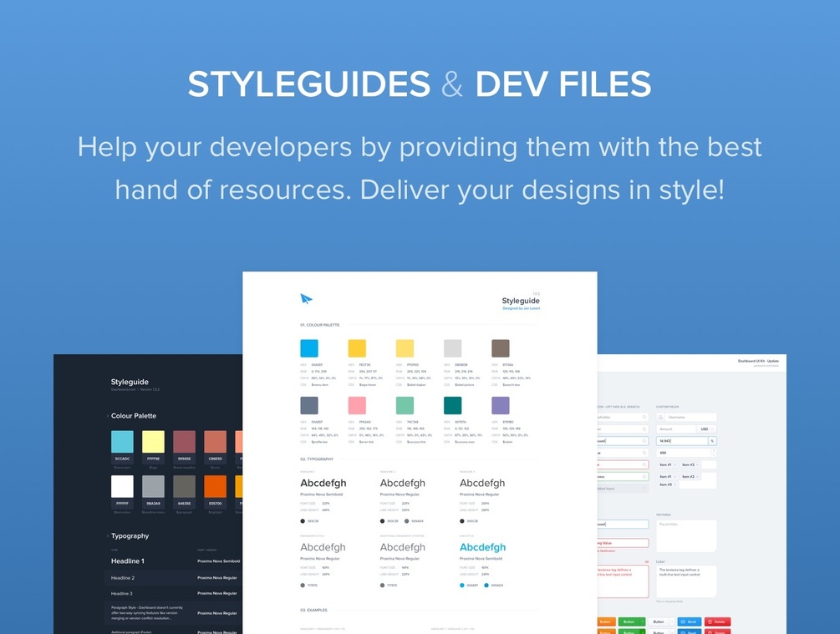Click the Styleguide title in dark panel
840x634 pixels.
click(130, 382)
